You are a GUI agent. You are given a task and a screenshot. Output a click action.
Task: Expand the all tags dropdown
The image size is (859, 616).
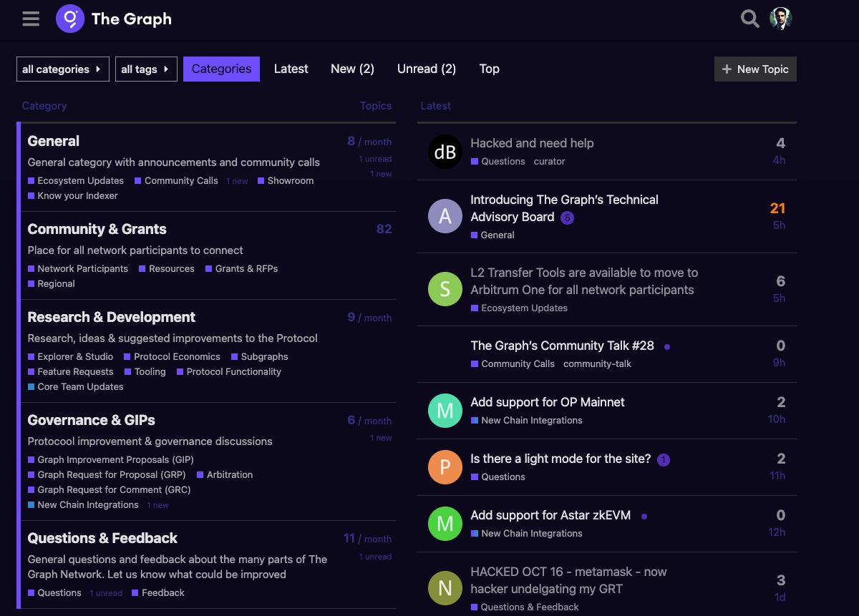[146, 69]
